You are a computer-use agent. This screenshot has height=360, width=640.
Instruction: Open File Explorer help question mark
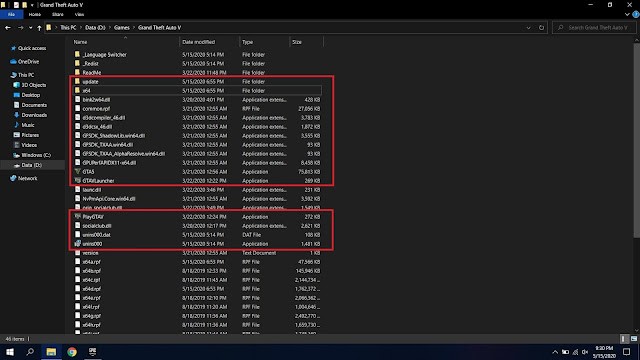click(636, 14)
